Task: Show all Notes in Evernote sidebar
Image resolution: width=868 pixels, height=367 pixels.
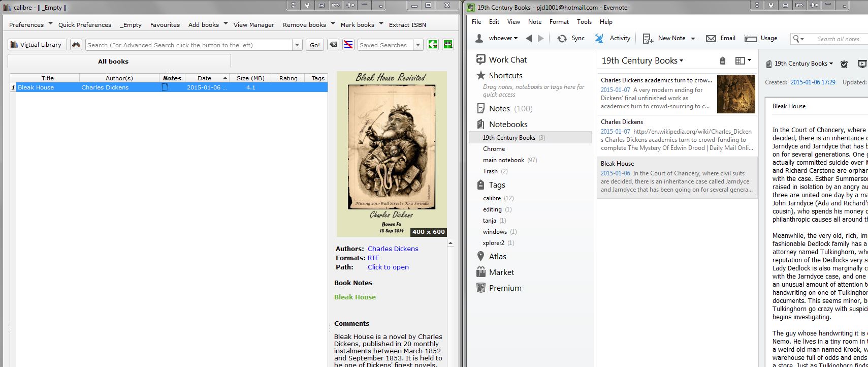Action: coord(504,109)
